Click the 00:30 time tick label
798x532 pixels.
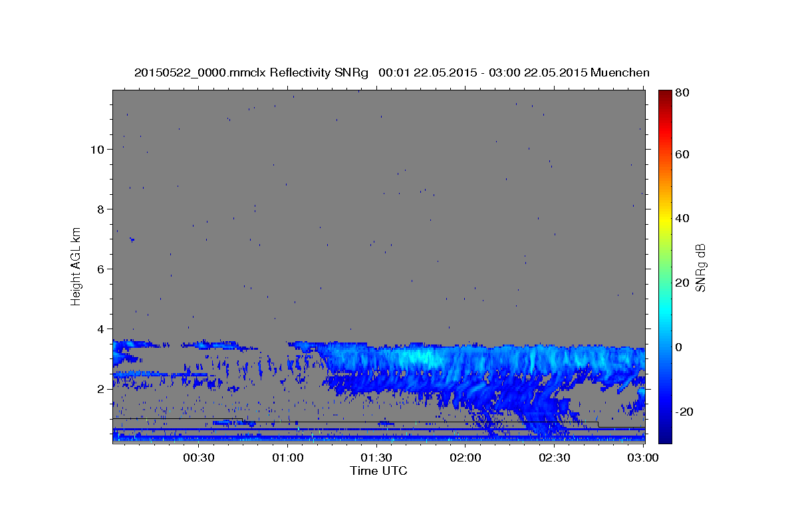[x=198, y=458]
